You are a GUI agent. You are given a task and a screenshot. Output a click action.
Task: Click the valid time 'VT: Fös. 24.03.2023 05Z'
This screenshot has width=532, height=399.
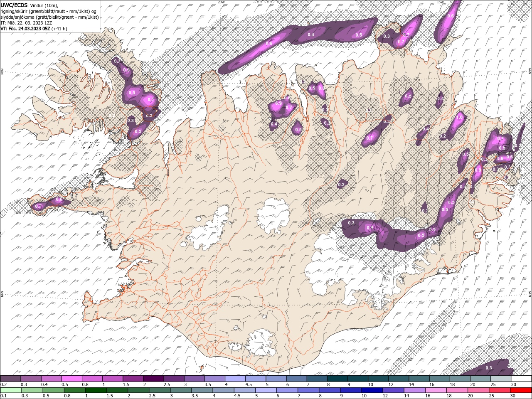(x=25, y=29)
